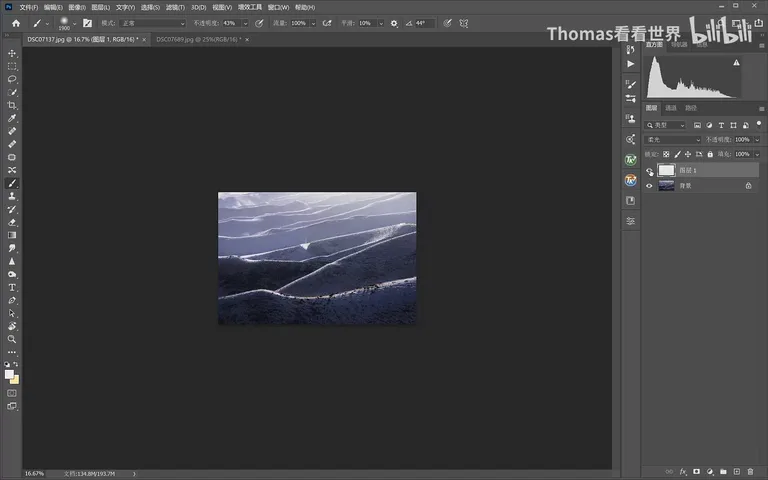Switch to the 通道 channels tab
Viewport: 768px width, 480px height.
(671, 108)
